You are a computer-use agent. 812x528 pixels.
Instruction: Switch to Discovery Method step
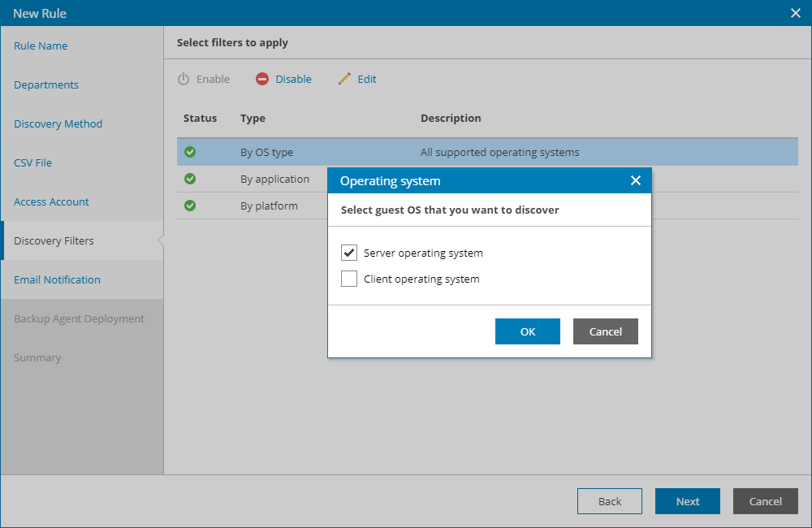[x=58, y=123]
